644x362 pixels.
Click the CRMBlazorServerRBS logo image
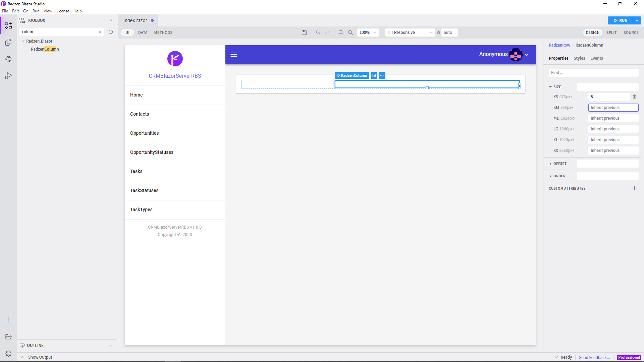coord(175,59)
